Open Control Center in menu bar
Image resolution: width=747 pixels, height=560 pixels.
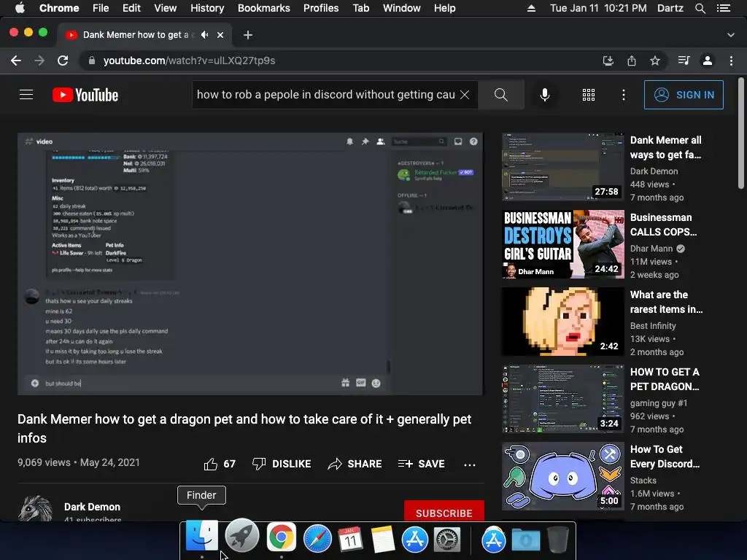[723, 8]
